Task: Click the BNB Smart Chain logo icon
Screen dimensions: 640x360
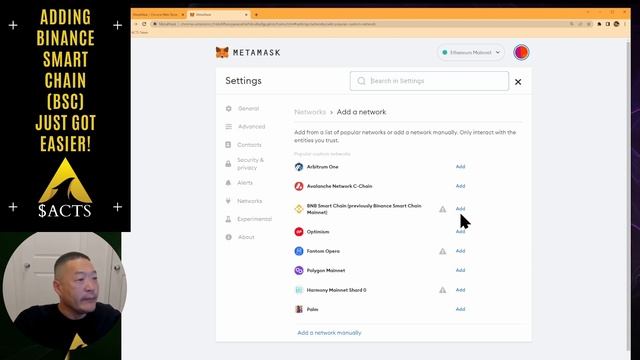Action: click(x=299, y=209)
